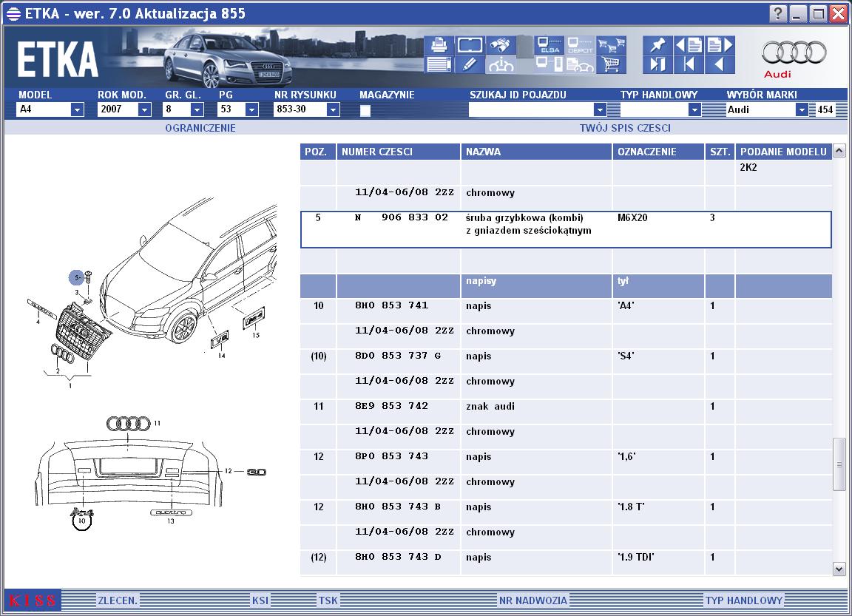This screenshot has width=852, height=616.
Task: Open the ROK MOD. dropdown showing 2007
Action: [144, 109]
